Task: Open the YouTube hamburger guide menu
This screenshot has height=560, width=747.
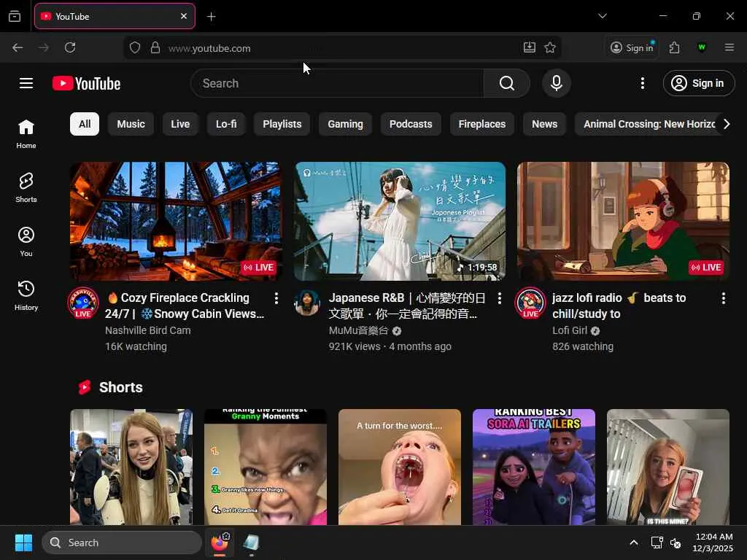Action: point(26,83)
